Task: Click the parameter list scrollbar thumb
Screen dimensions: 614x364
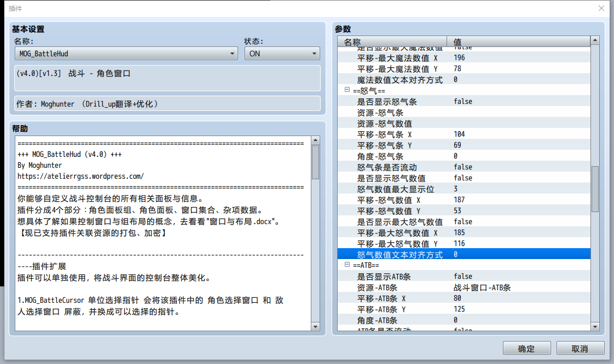Action: point(595,189)
